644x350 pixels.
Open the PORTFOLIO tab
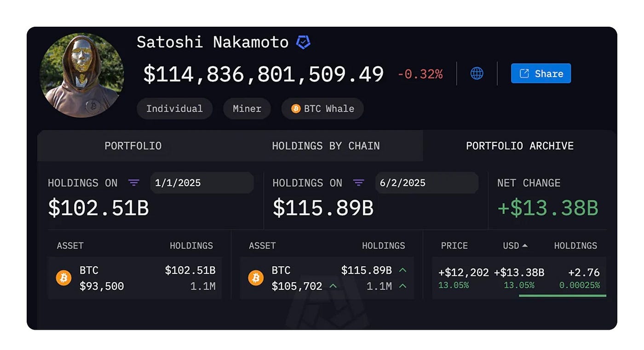133,146
